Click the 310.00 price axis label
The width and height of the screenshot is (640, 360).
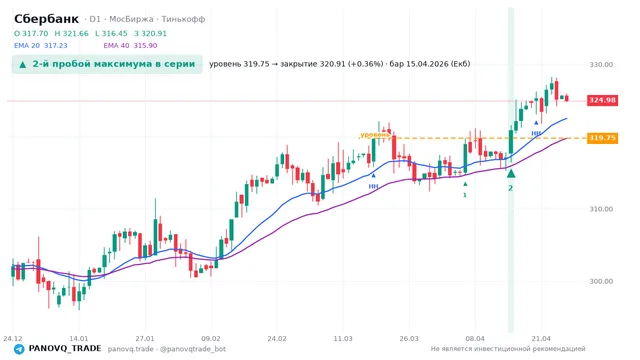[601, 209]
